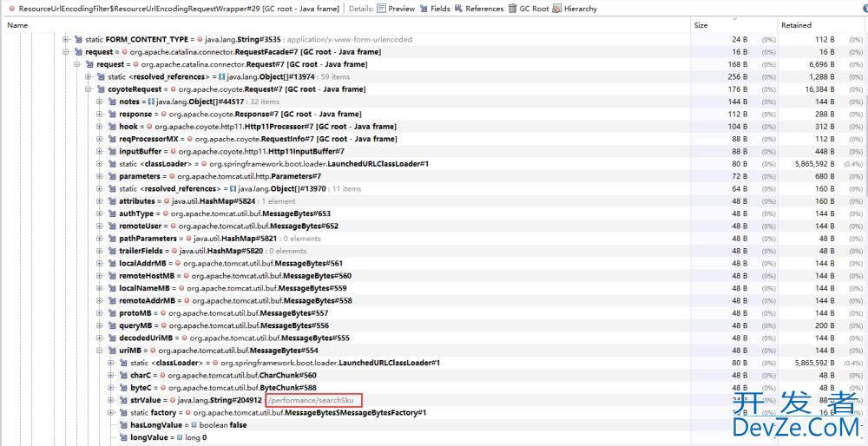Expand resolved_references Object[]#13974 node
The image size is (868, 446).
89,77
